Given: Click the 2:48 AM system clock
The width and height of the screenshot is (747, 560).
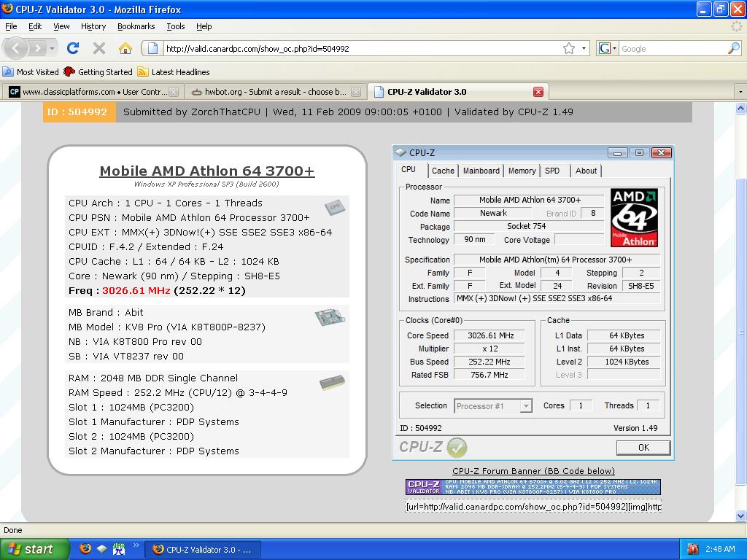Looking at the screenshot, I should point(720,549).
